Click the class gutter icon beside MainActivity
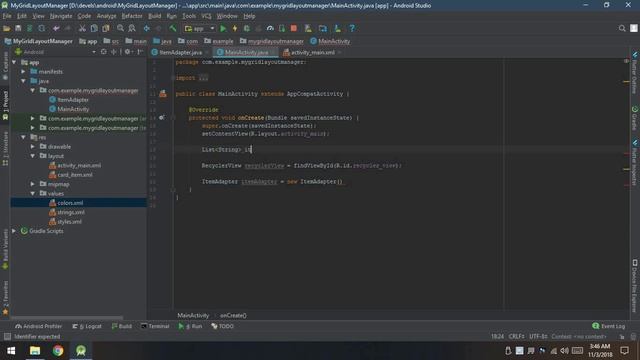The height and width of the screenshot is (360, 640). pyautogui.click(x=163, y=94)
